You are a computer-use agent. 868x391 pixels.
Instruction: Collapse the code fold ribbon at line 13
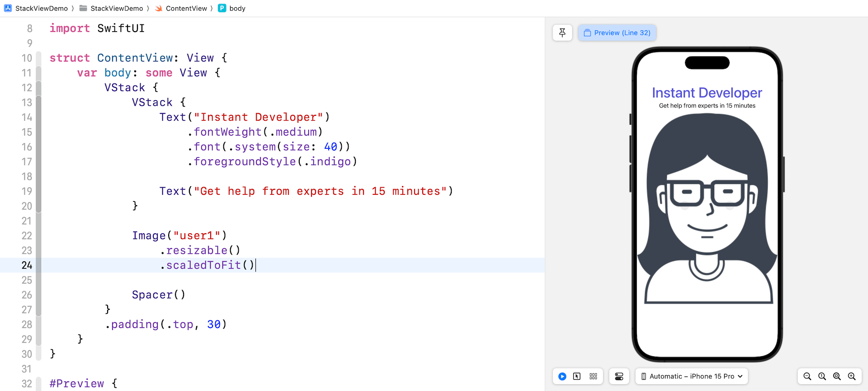(39, 103)
